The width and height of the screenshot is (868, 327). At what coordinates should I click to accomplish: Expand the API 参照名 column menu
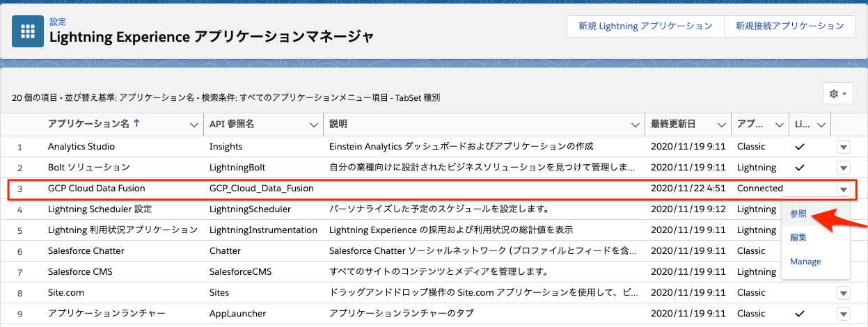click(314, 125)
